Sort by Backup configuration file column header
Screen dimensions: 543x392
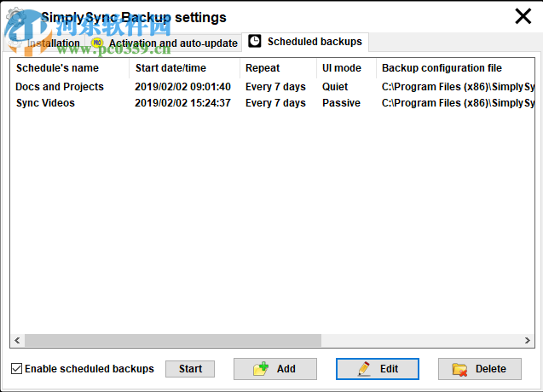pyautogui.click(x=455, y=68)
